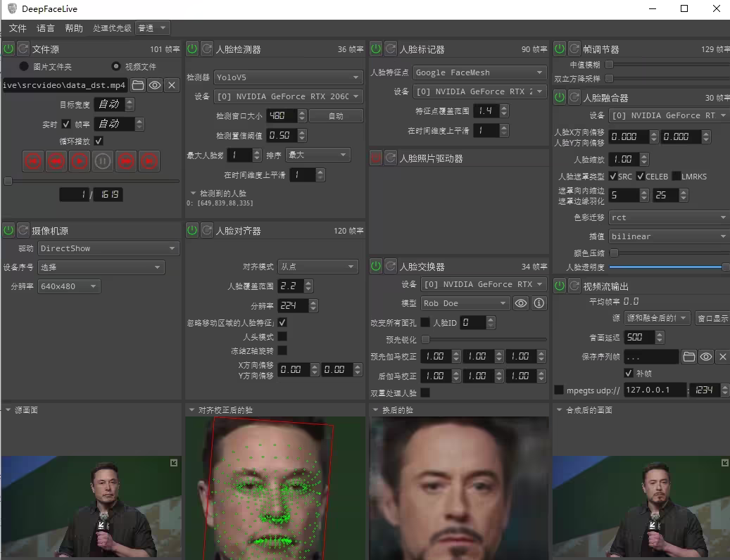Enable 冻结Z轴旋转 checkbox

[282, 350]
